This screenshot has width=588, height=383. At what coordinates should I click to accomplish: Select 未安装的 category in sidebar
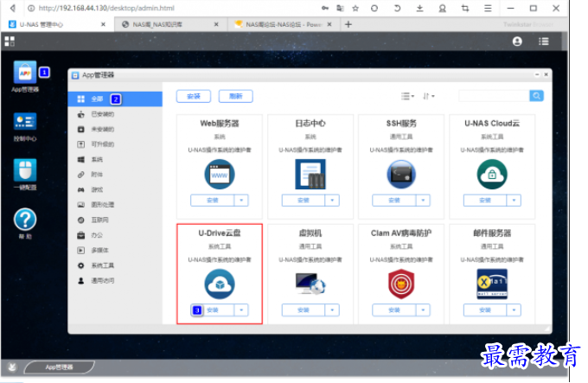coord(115,130)
